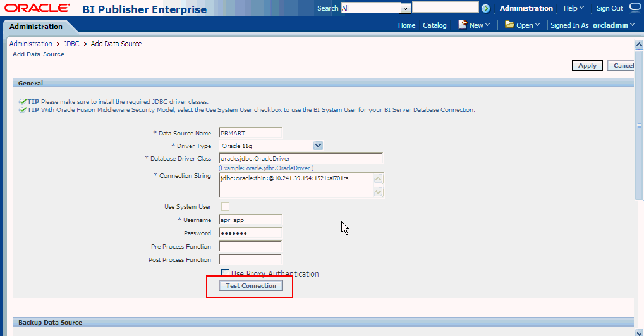Screen dimensions: 644x336
Task: Click the speech bubble icon by Sign Out
Action: pyautogui.click(x=635, y=8)
